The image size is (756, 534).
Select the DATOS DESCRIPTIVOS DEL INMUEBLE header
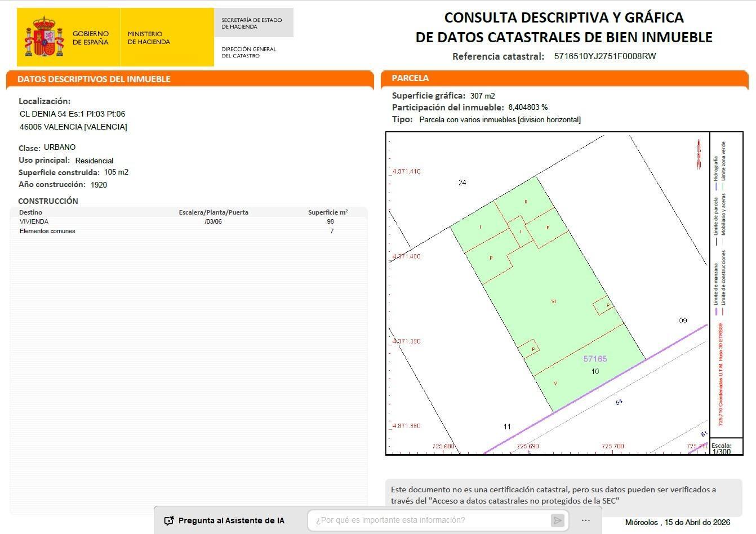coord(94,79)
